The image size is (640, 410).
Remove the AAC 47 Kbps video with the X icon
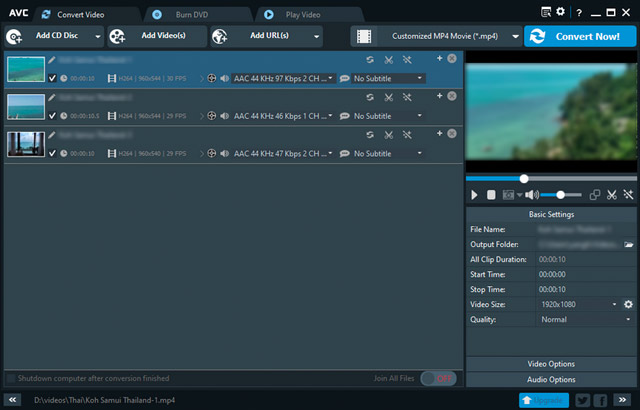(452, 133)
